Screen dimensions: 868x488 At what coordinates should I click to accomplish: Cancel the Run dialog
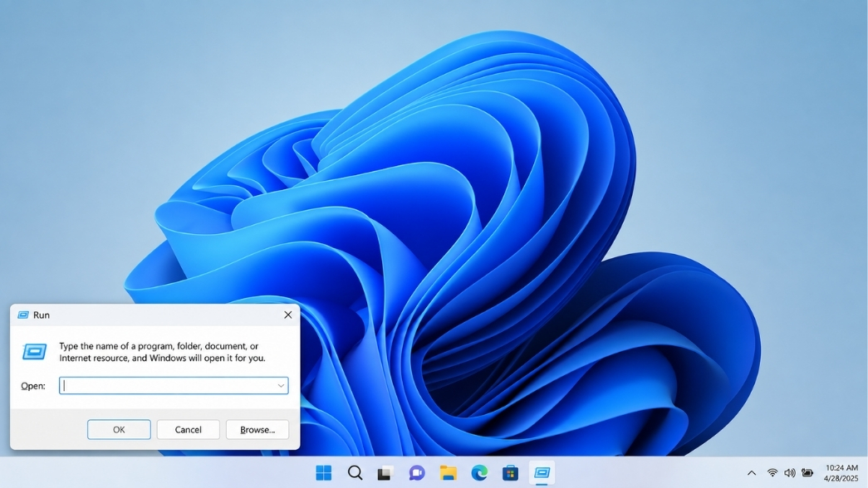[x=189, y=429]
